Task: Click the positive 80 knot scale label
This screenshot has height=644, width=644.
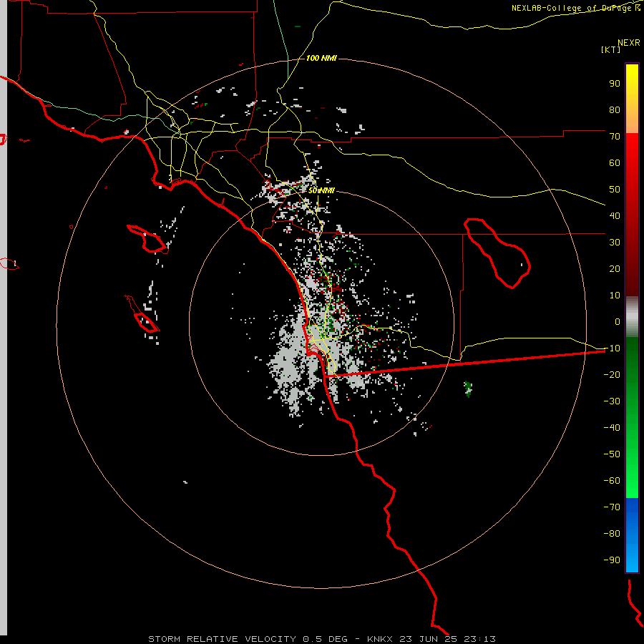Action: pos(615,109)
